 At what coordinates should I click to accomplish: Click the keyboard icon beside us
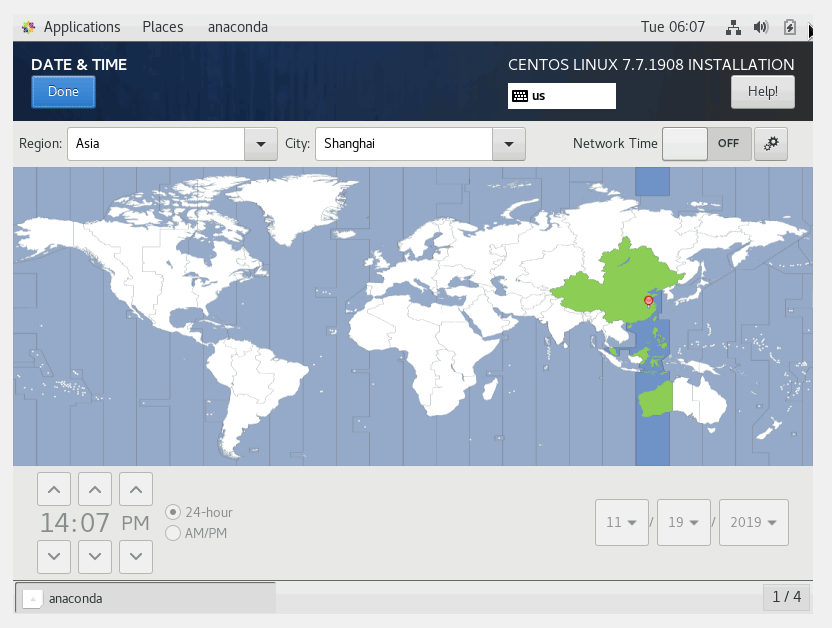click(519, 96)
